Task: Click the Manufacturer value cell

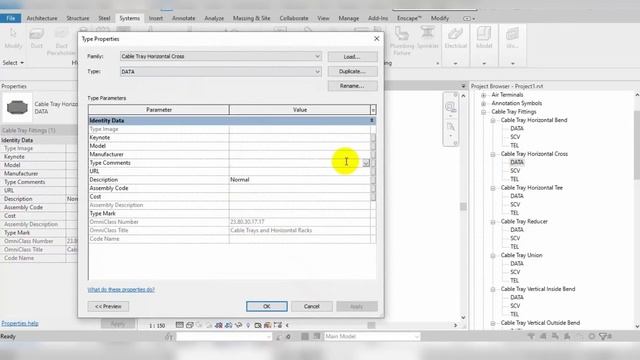Action: [300, 154]
